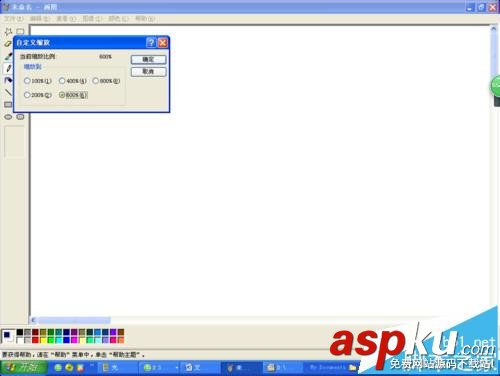Screen dimensions: 500x376
Task: Select the Rectangle shape tool
Action: (8, 105)
